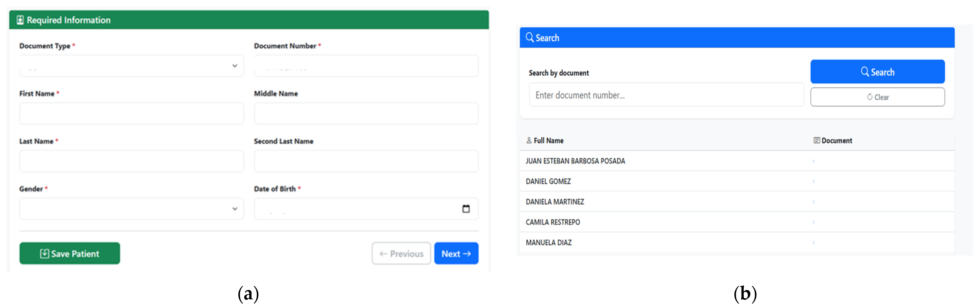Focus the Second Last Name field
Viewport: 980px width, 308px height.
tap(366, 161)
